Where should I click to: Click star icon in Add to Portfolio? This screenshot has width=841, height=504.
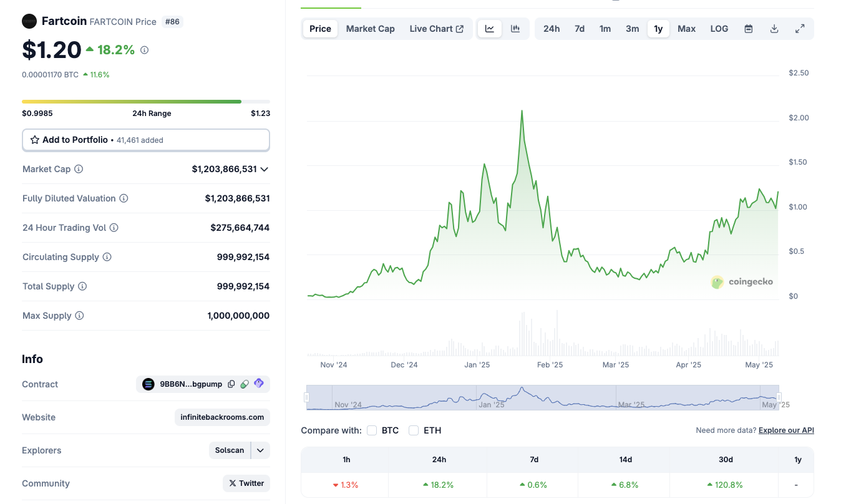pyautogui.click(x=35, y=140)
